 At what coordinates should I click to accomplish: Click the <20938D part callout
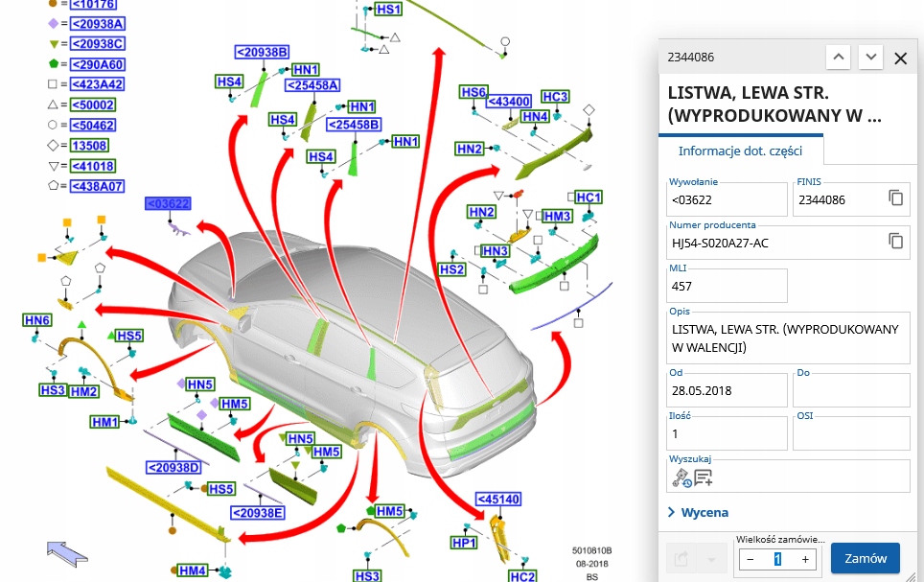click(173, 468)
